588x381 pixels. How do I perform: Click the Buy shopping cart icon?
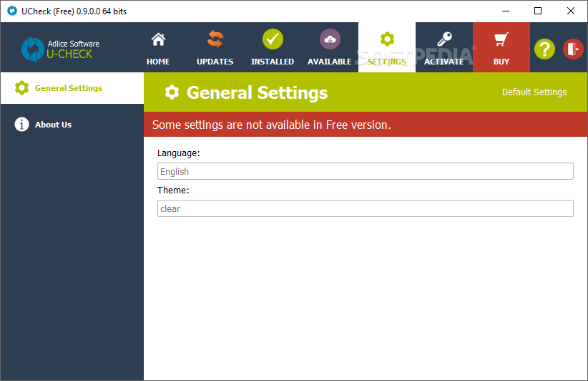coord(501,39)
